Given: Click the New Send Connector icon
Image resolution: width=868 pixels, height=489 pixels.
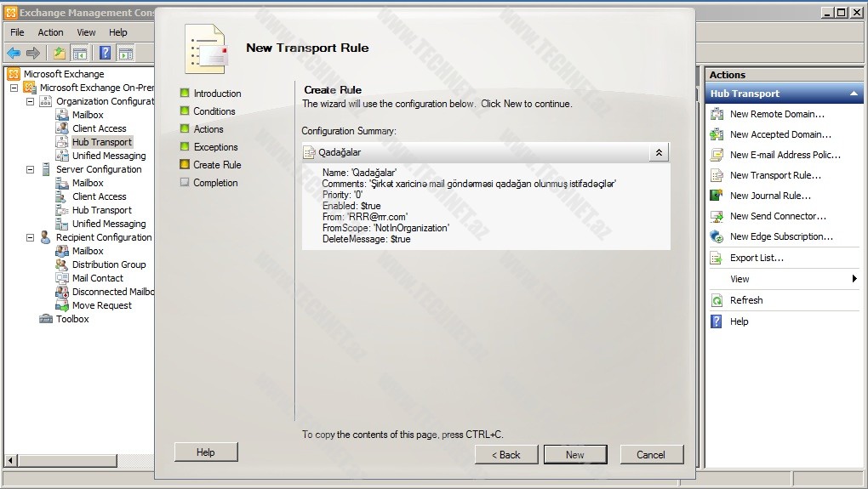Looking at the screenshot, I should [x=717, y=216].
